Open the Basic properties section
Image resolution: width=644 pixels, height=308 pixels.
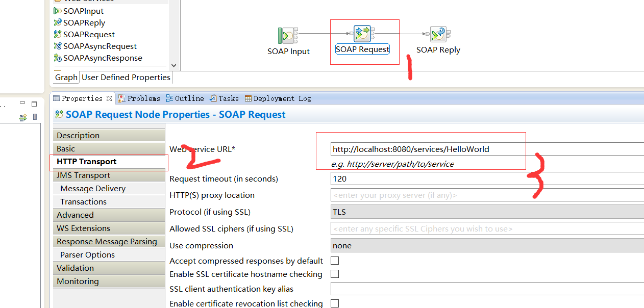109,148
